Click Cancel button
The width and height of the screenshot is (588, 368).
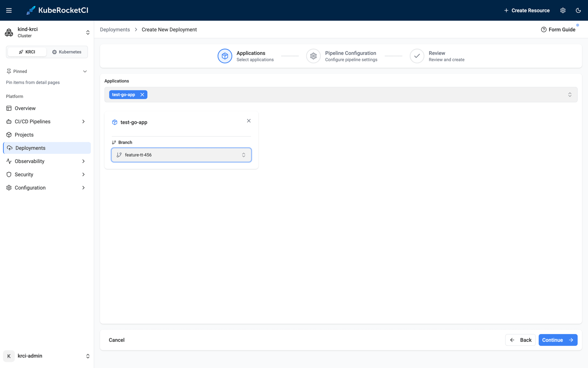pos(116,340)
